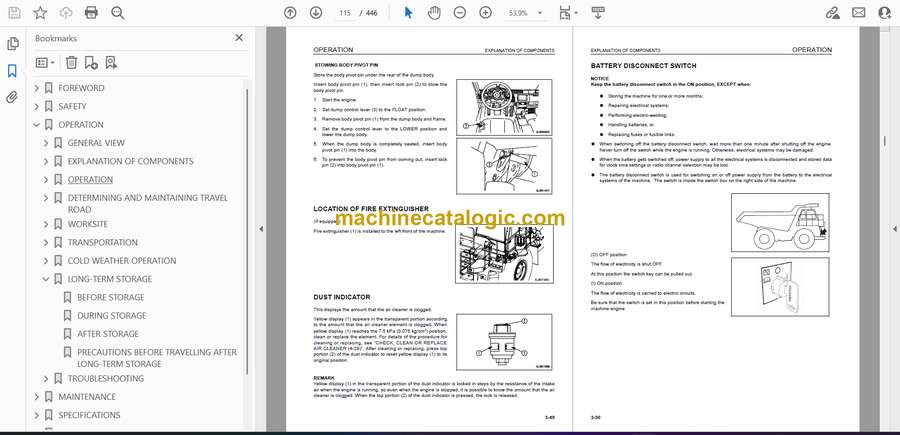Click the envelope email icon

(859, 13)
